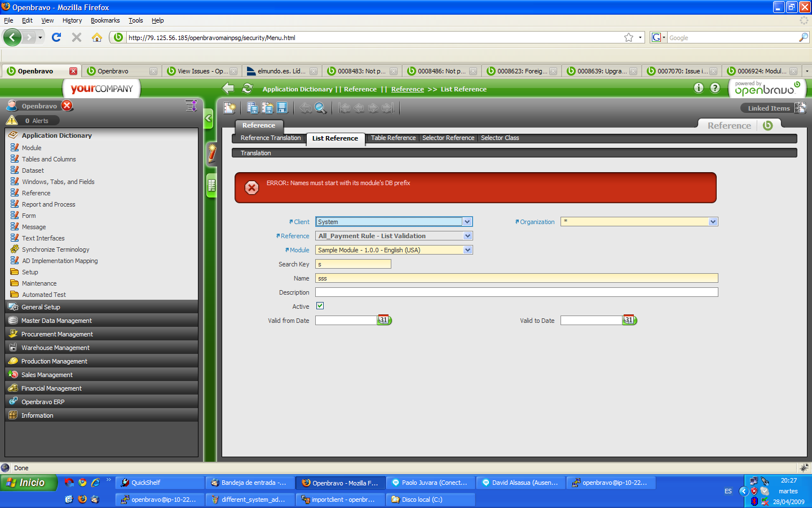The width and height of the screenshot is (812, 508).
Task: Bookmark page with the star icon
Action: pos(629,37)
